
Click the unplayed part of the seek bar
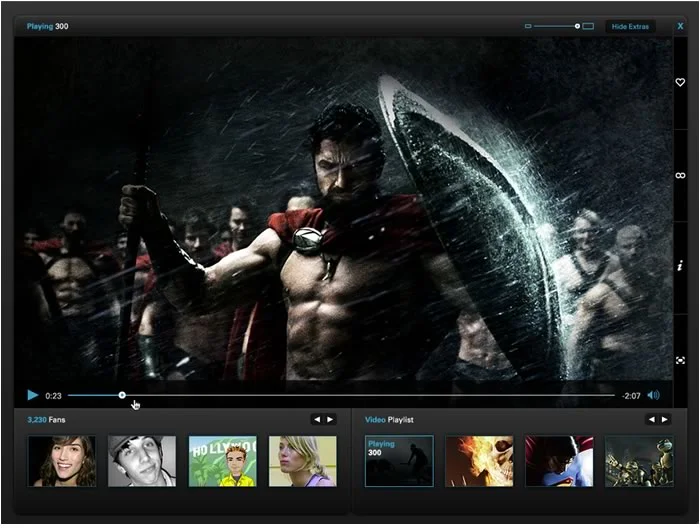click(370, 395)
